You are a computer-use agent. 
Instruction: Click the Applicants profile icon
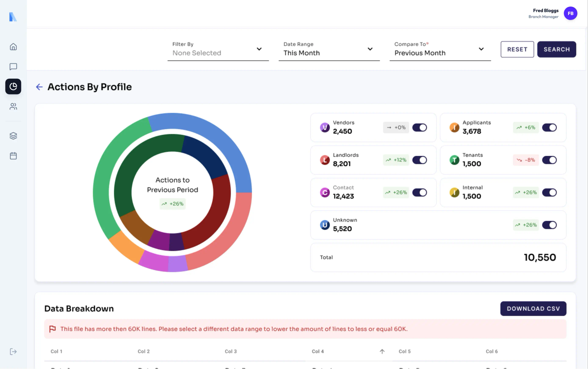point(455,127)
